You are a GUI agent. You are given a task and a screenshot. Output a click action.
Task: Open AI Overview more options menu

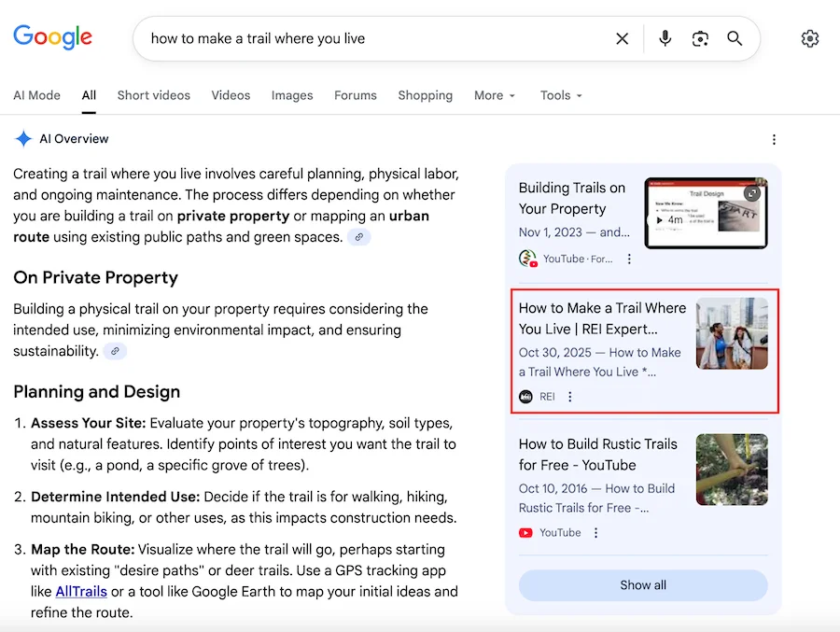[774, 140]
